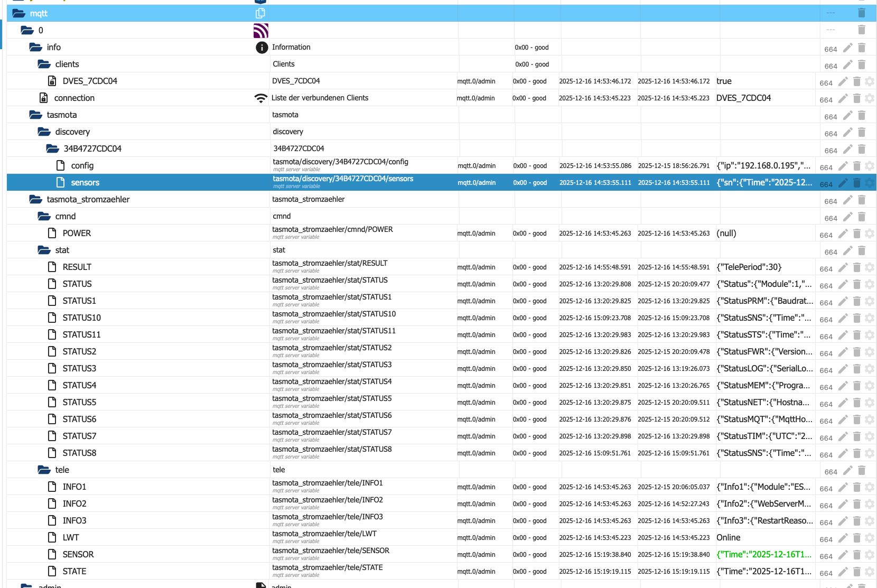
Task: Click the TelePeriod value in the RESULT row
Action: pos(749,267)
